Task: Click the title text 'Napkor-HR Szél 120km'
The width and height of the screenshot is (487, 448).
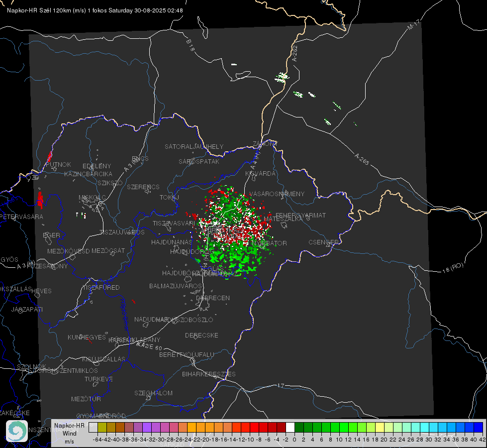Action: coord(39,10)
